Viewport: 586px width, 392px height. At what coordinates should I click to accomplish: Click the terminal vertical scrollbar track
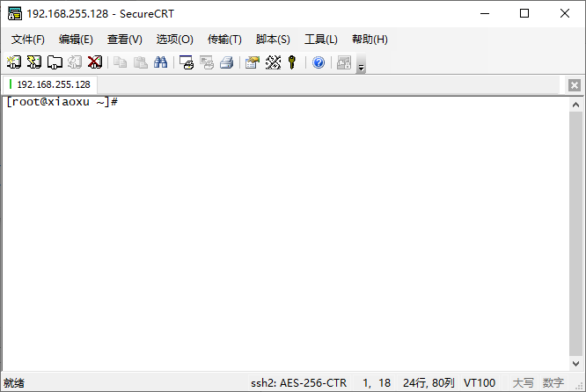tap(575, 233)
